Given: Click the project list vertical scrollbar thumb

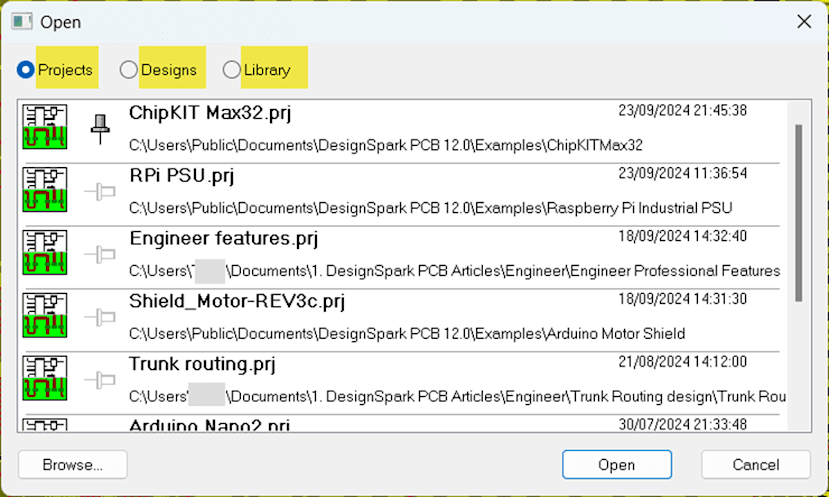Looking at the screenshot, I should [x=798, y=213].
